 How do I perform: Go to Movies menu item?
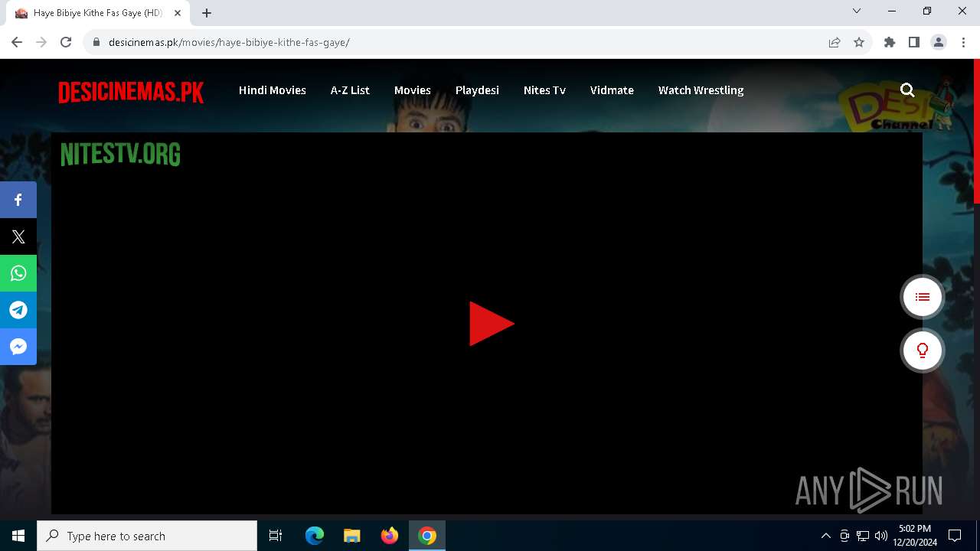tap(413, 90)
